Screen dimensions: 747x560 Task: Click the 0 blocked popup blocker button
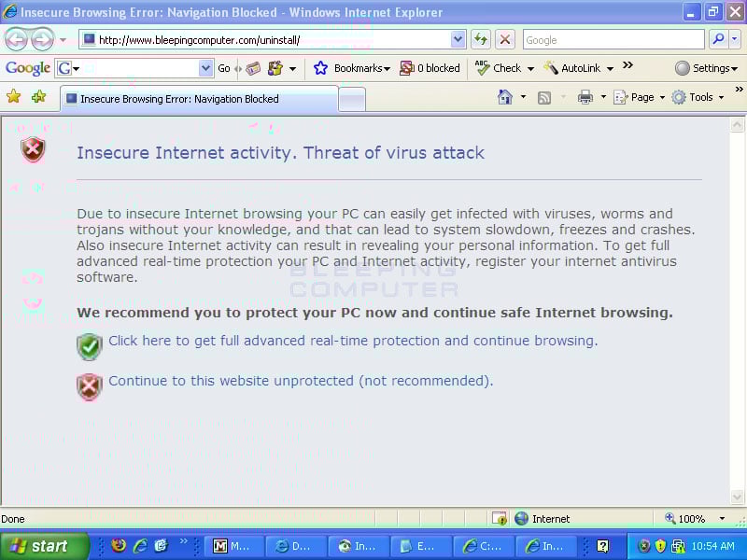[x=430, y=68]
